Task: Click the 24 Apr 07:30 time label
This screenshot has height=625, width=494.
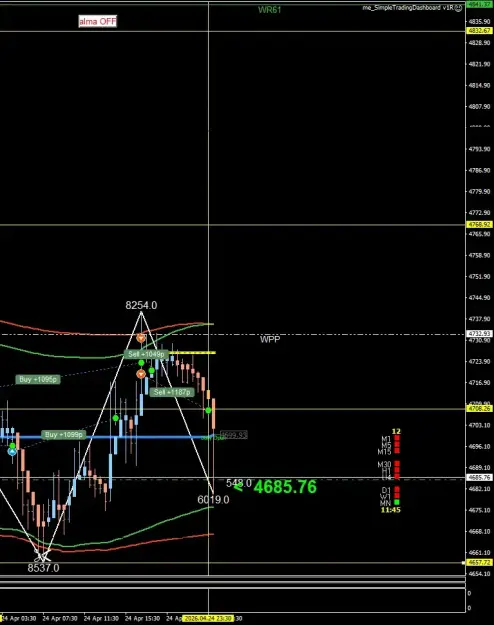Action: [x=60, y=619]
